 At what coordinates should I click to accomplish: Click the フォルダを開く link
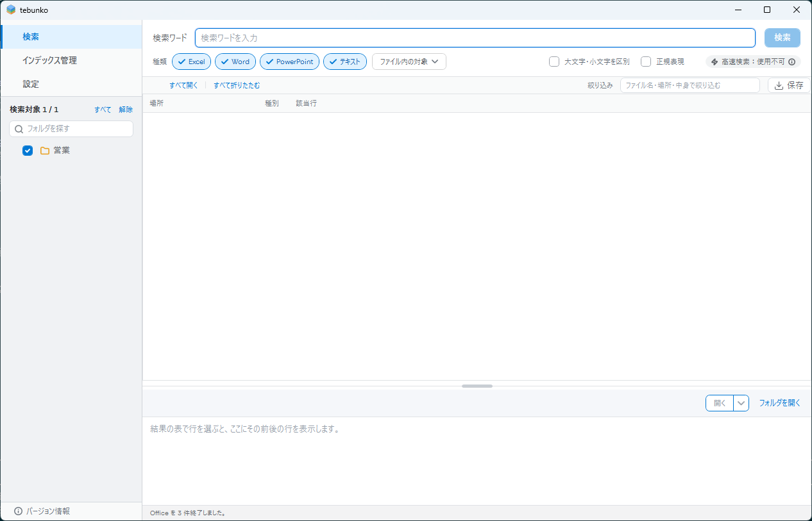(780, 403)
